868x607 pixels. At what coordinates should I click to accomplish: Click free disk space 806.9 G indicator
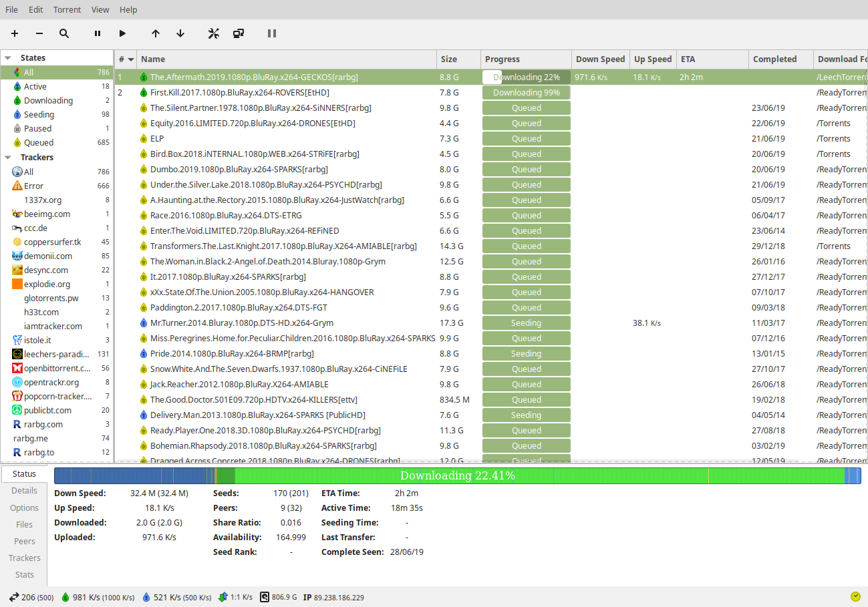click(278, 597)
